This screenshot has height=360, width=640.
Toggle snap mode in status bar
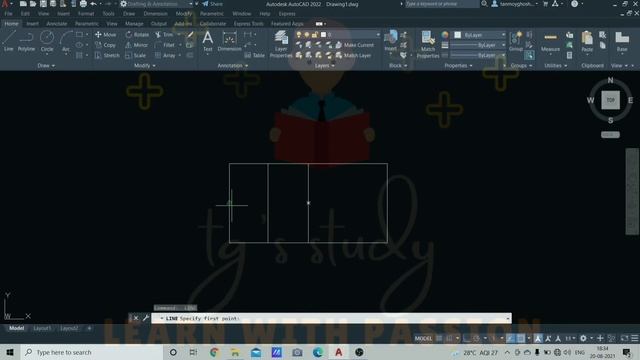(x=449, y=338)
